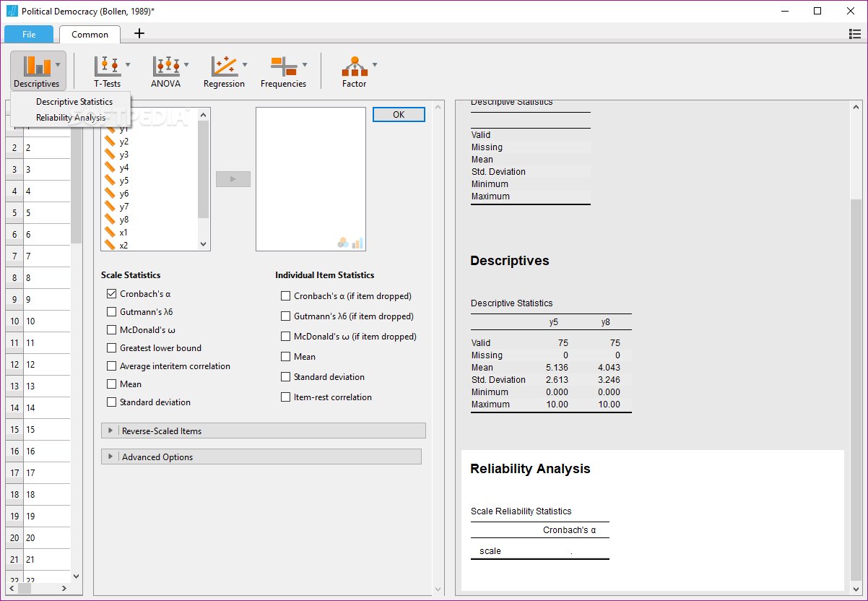
Task: Select variable x1 in the list
Action: [124, 233]
